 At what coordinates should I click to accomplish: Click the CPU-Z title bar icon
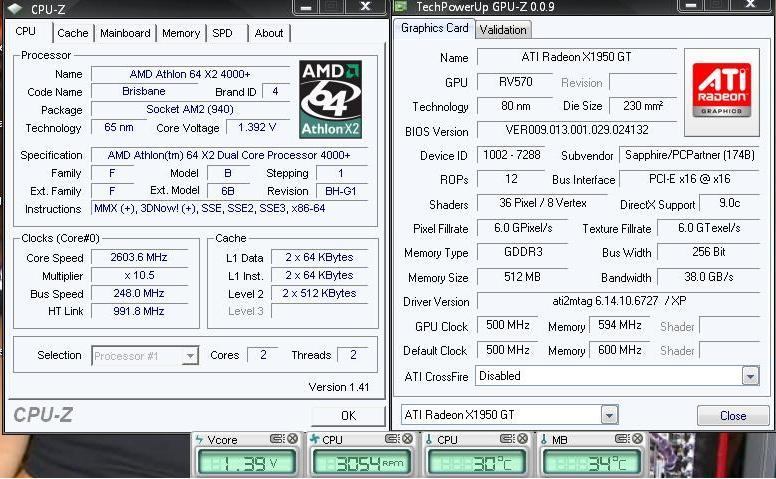coord(15,8)
